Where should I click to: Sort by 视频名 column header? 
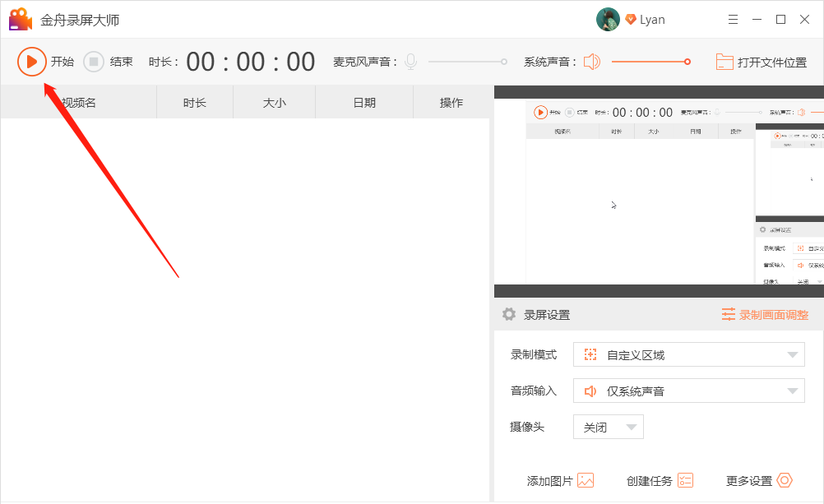pos(79,103)
